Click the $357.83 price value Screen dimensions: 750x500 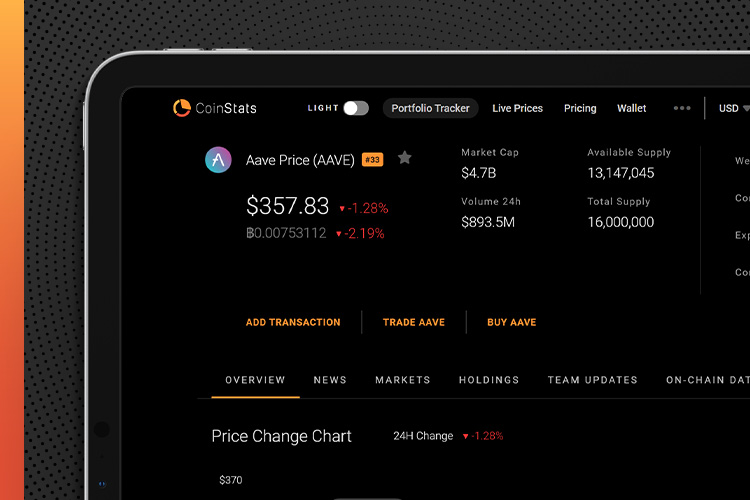click(287, 206)
